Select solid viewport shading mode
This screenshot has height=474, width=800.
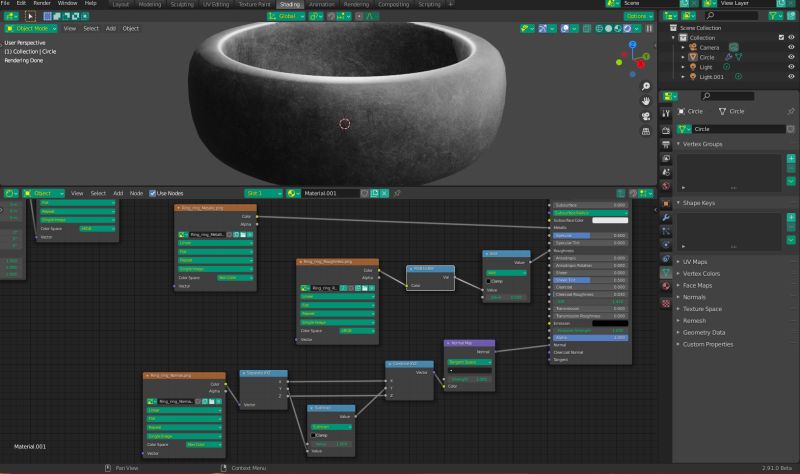click(x=608, y=29)
